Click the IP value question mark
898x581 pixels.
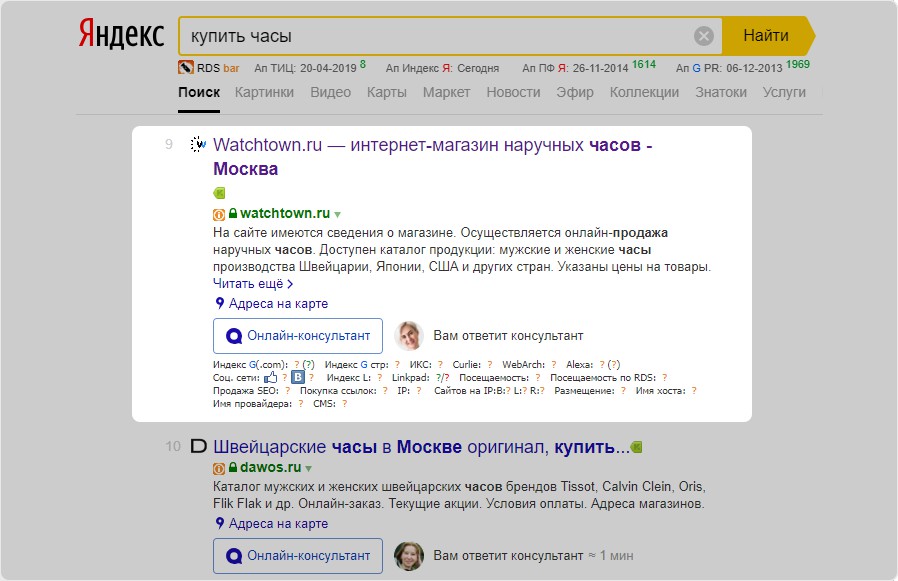[419, 391]
